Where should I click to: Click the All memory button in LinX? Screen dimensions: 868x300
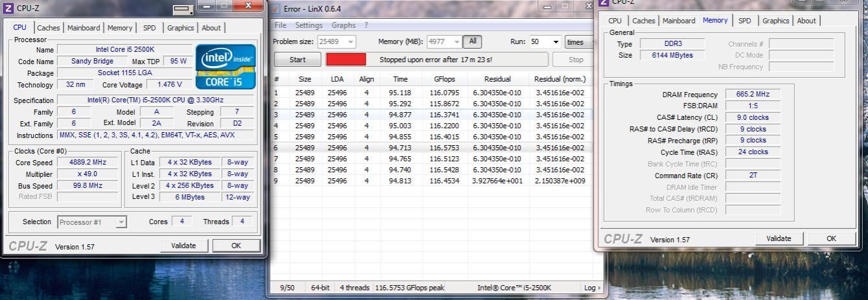(x=473, y=41)
